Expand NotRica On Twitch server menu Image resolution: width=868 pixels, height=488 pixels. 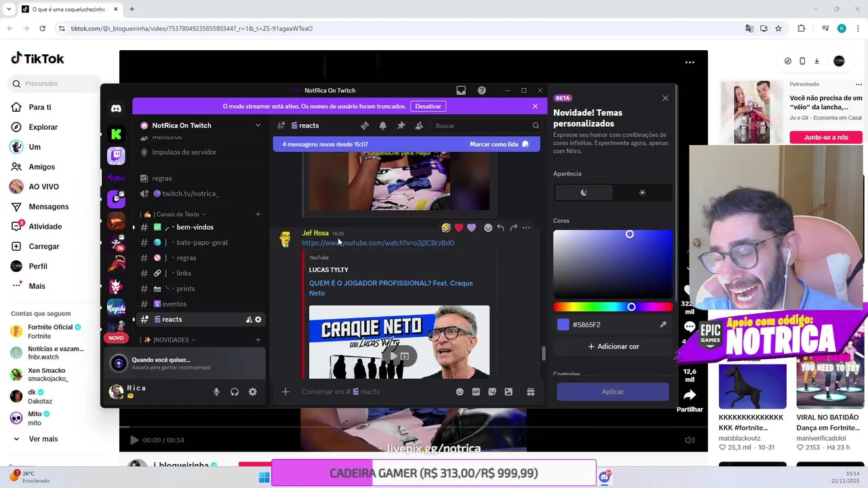pos(258,125)
